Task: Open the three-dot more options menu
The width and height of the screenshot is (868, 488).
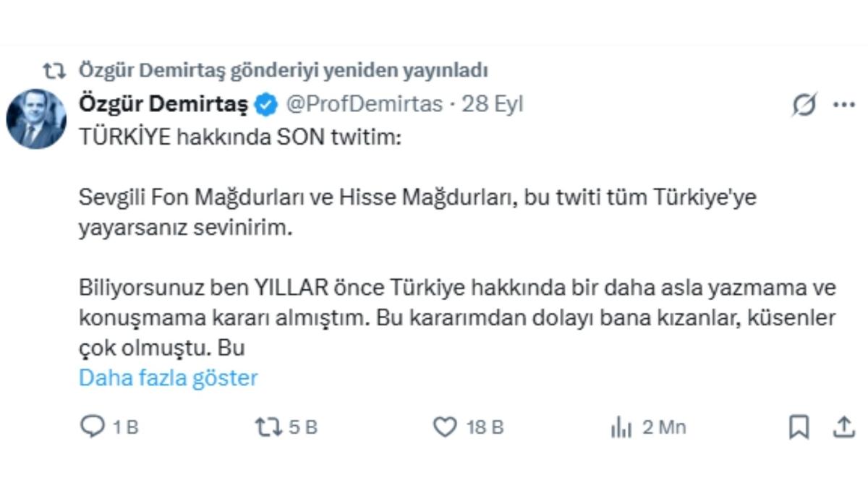Action: click(844, 105)
